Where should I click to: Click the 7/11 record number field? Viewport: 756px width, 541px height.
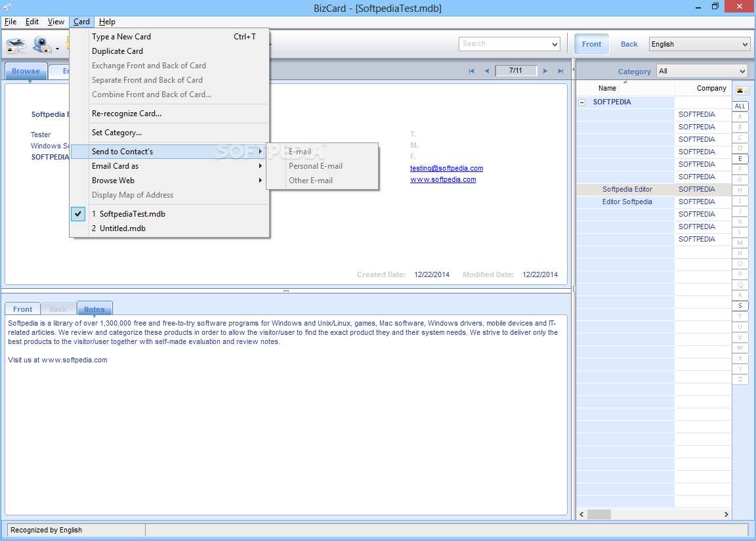(x=515, y=71)
